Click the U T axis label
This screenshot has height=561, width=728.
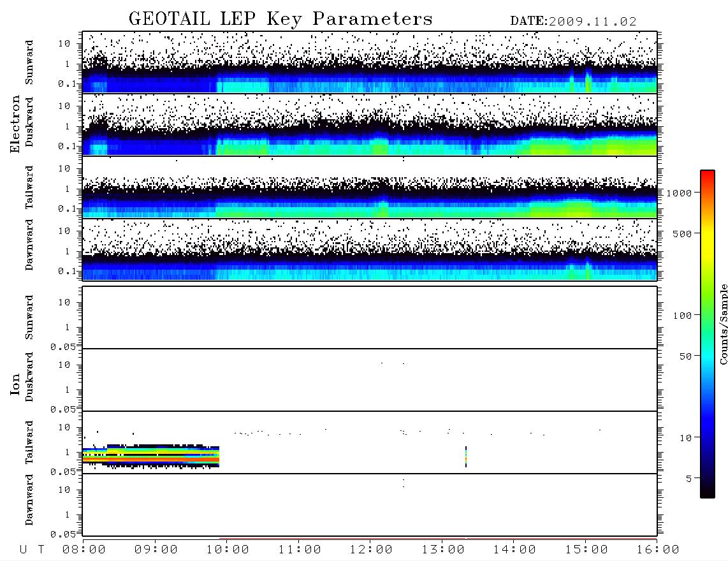tap(32, 550)
